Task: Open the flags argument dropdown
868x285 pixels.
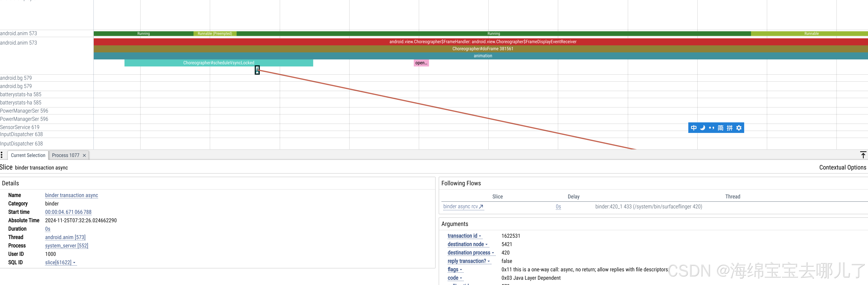Action: [455, 270]
